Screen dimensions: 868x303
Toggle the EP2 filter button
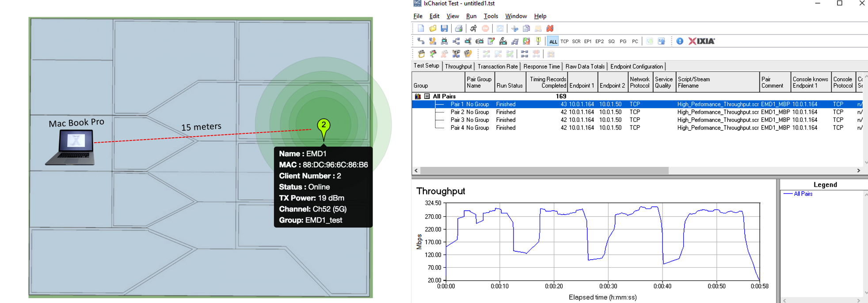click(599, 41)
